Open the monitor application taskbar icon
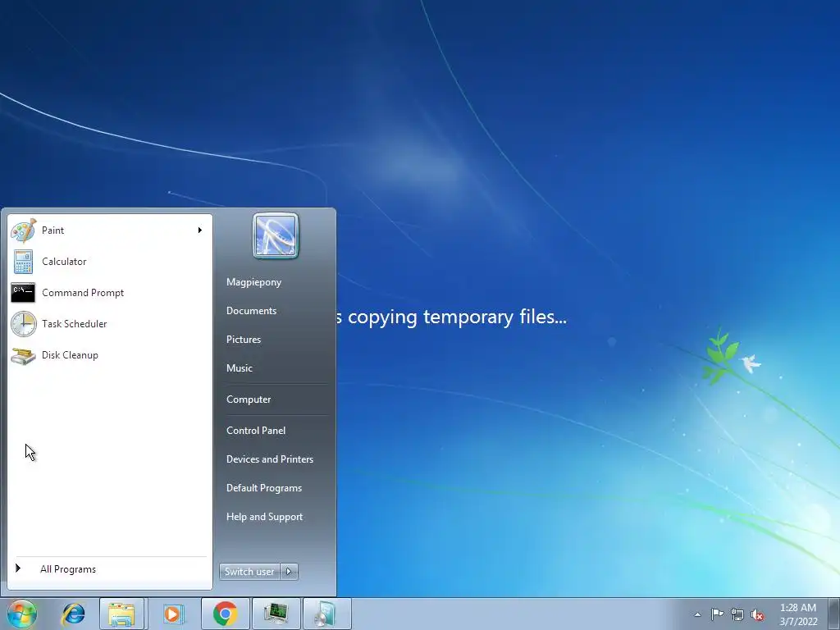 [276, 614]
